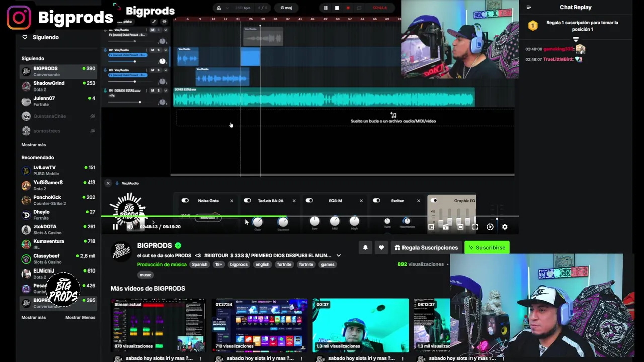Image resolution: width=644 pixels, height=362 pixels.
Task: Click PonchoKick recommended channel
Action: tap(58, 200)
